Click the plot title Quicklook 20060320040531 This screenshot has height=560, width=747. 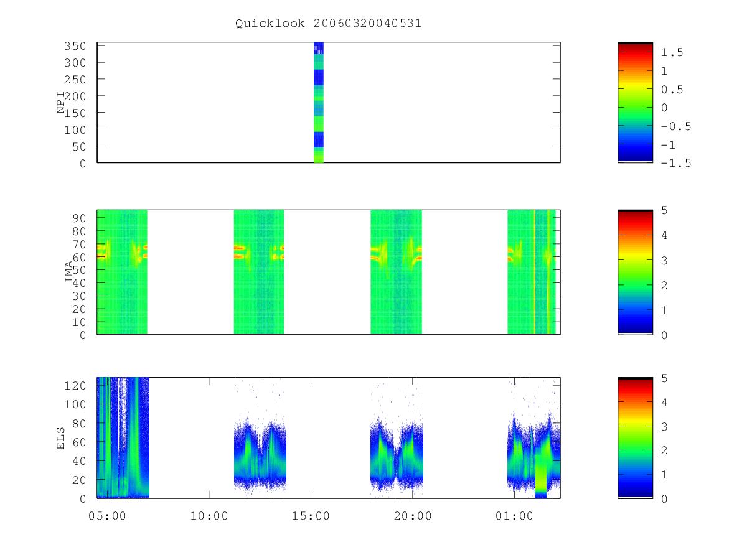click(328, 24)
